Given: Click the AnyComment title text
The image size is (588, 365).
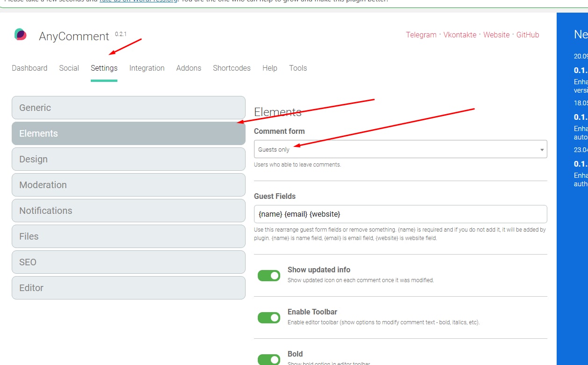Looking at the screenshot, I should (x=74, y=36).
